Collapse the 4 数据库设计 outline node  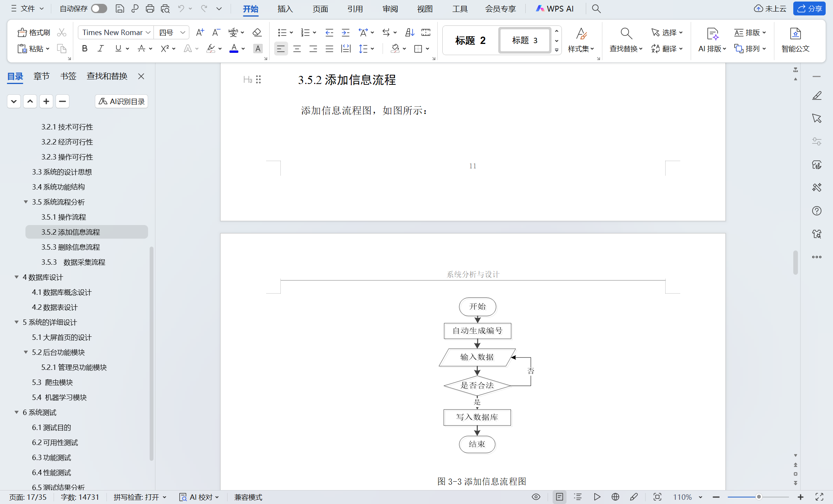(x=17, y=277)
